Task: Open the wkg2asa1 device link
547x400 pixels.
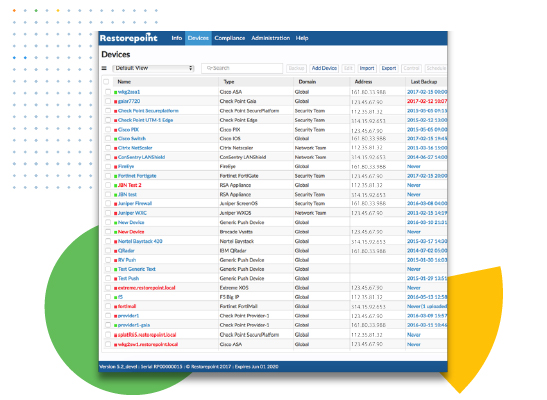Action: pos(129,92)
